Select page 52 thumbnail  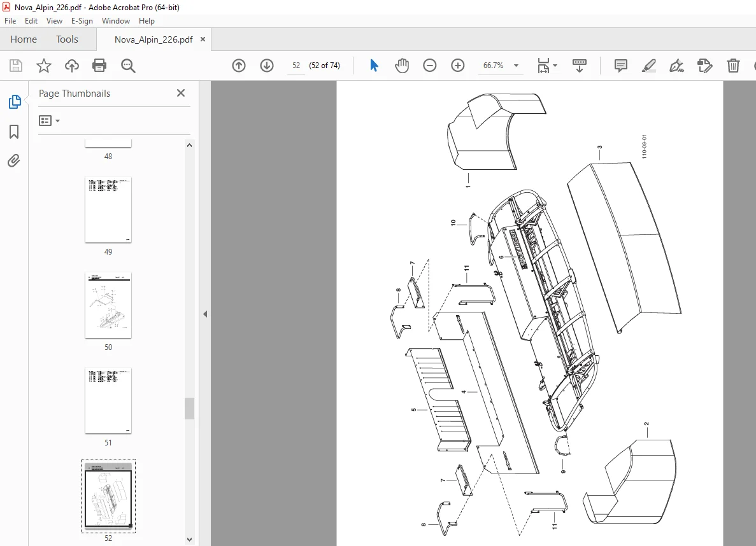pos(108,496)
